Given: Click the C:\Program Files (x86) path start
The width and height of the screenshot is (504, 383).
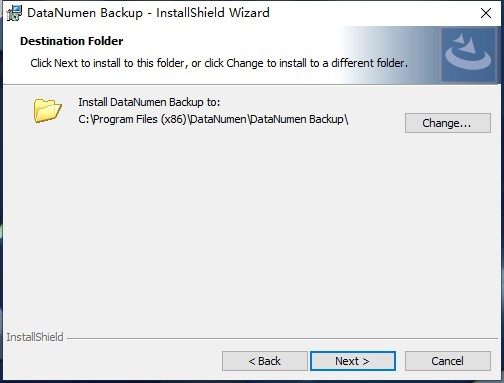Looking at the screenshot, I should (x=132, y=119).
